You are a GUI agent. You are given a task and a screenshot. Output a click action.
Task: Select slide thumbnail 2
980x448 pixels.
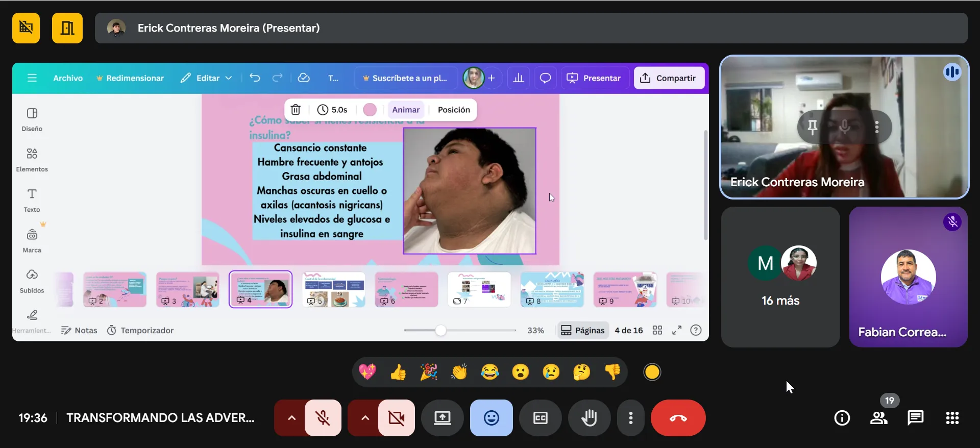point(115,289)
